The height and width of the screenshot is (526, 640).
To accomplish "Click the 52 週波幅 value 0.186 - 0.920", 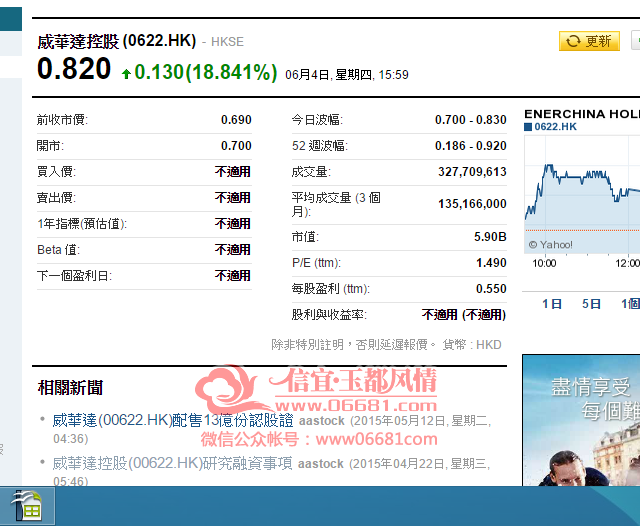I will [471, 146].
